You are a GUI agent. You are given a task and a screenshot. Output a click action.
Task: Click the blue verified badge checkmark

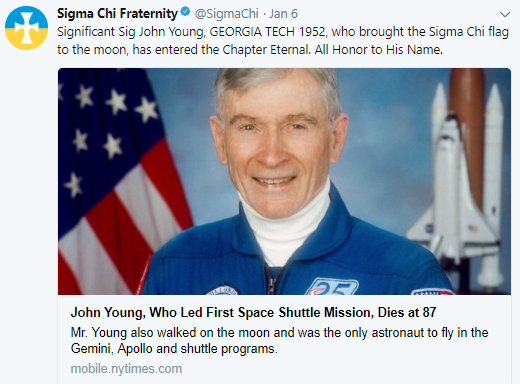(x=185, y=13)
